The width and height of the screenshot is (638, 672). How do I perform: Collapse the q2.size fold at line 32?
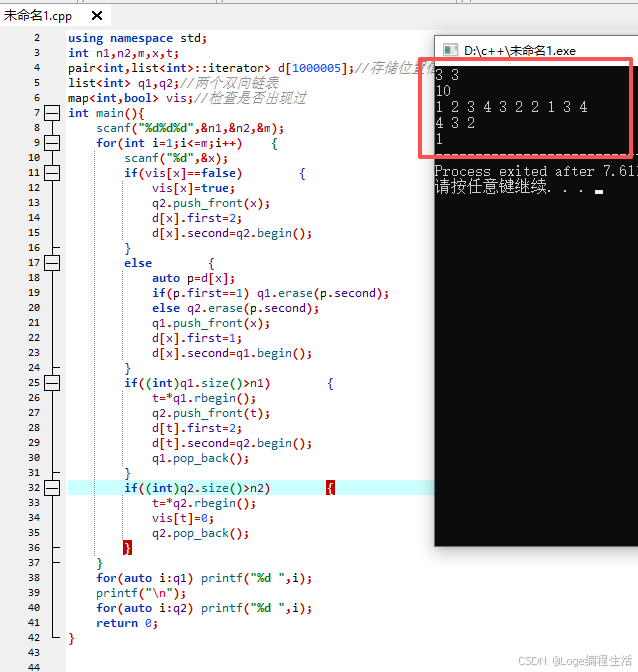pyautogui.click(x=52, y=488)
